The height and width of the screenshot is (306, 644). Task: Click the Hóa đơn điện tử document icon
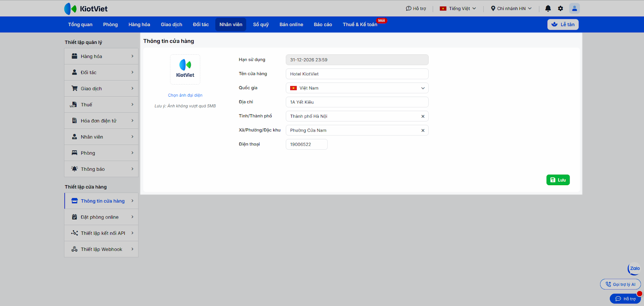tap(74, 121)
